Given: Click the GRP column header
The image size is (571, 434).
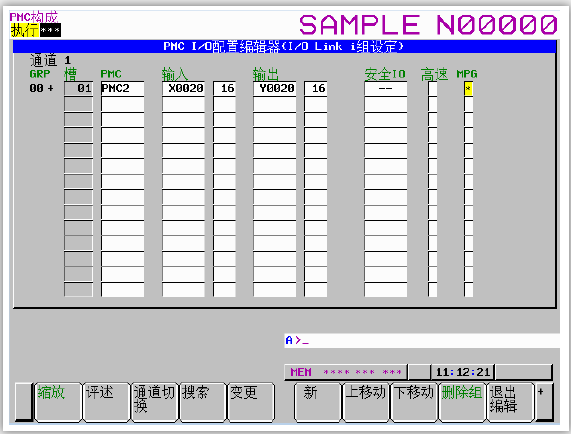Looking at the screenshot, I should click(40, 74).
